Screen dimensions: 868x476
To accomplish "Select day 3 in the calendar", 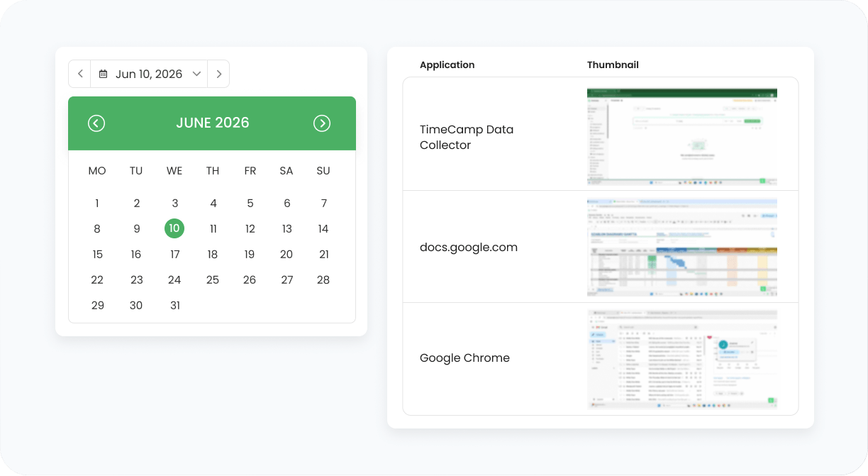I will coord(175,204).
